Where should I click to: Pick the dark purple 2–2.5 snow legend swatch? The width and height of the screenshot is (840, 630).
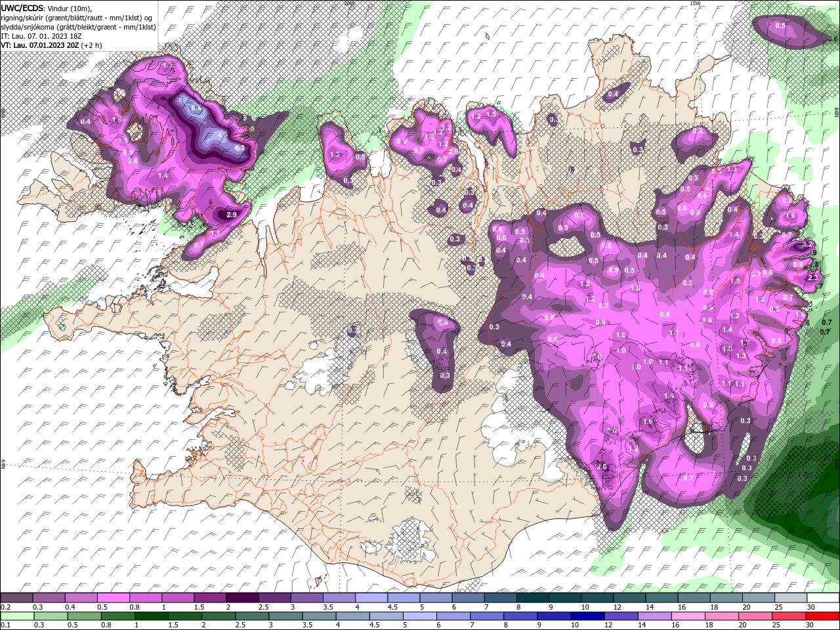pyautogui.click(x=243, y=598)
